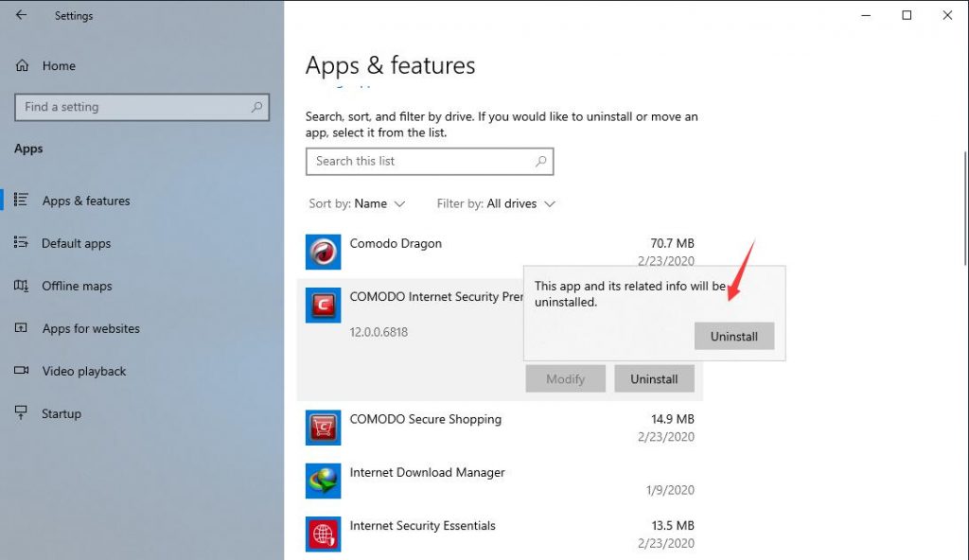The image size is (969, 560).
Task: Open Default apps in the sidebar
Action: pyautogui.click(x=76, y=243)
